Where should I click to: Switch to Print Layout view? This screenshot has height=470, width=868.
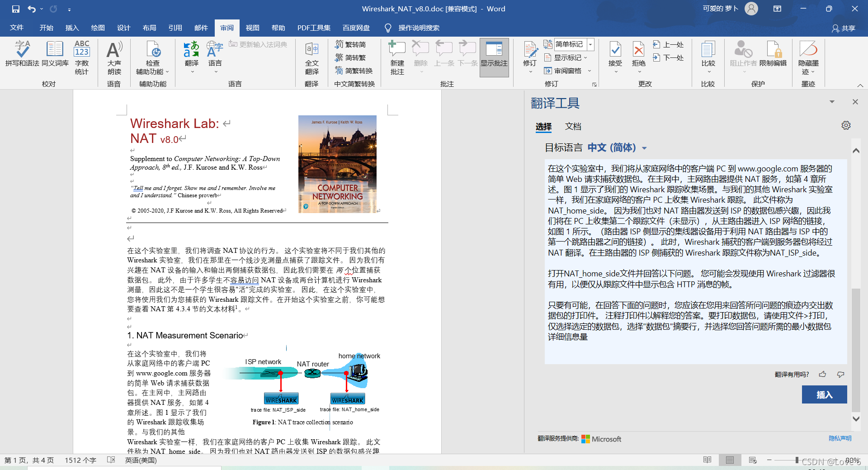click(730, 460)
